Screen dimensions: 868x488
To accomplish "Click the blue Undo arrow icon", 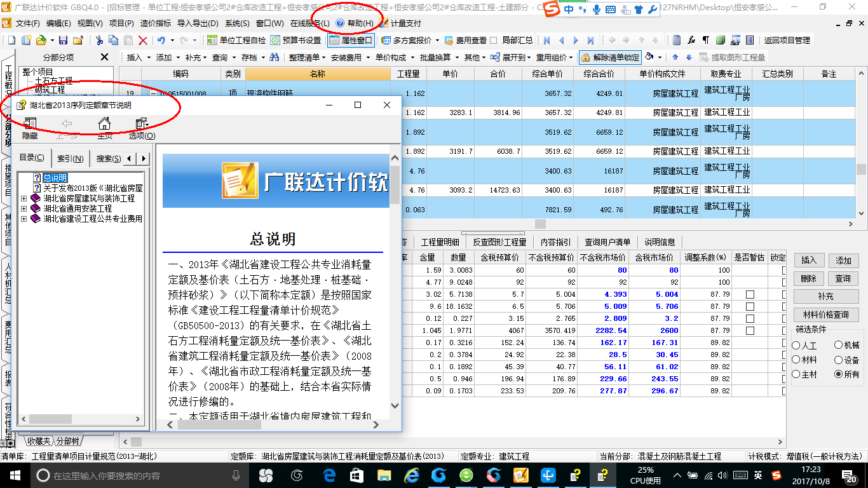I will click(161, 40).
